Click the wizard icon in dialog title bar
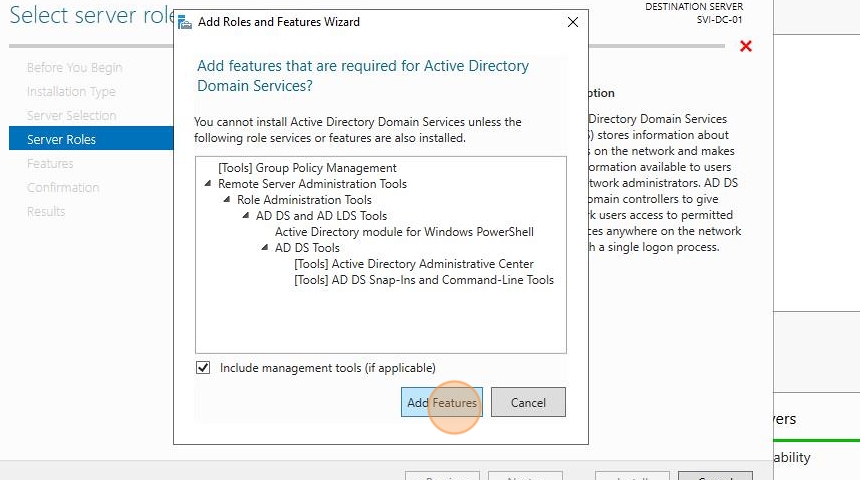Screen dimensions: 860x480 185,22
